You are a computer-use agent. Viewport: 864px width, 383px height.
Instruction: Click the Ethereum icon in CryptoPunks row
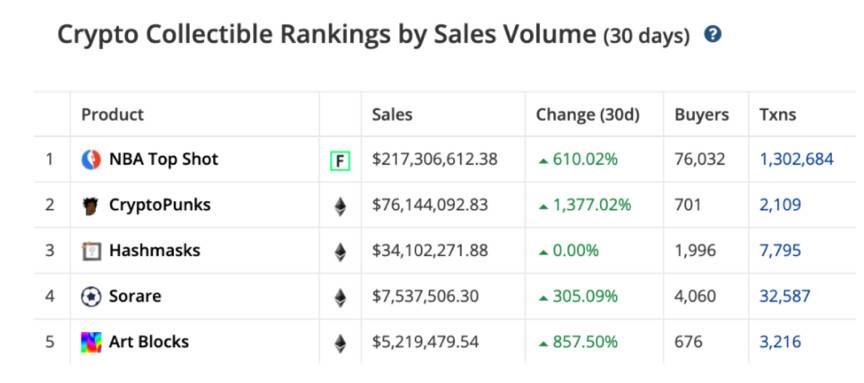(x=341, y=207)
